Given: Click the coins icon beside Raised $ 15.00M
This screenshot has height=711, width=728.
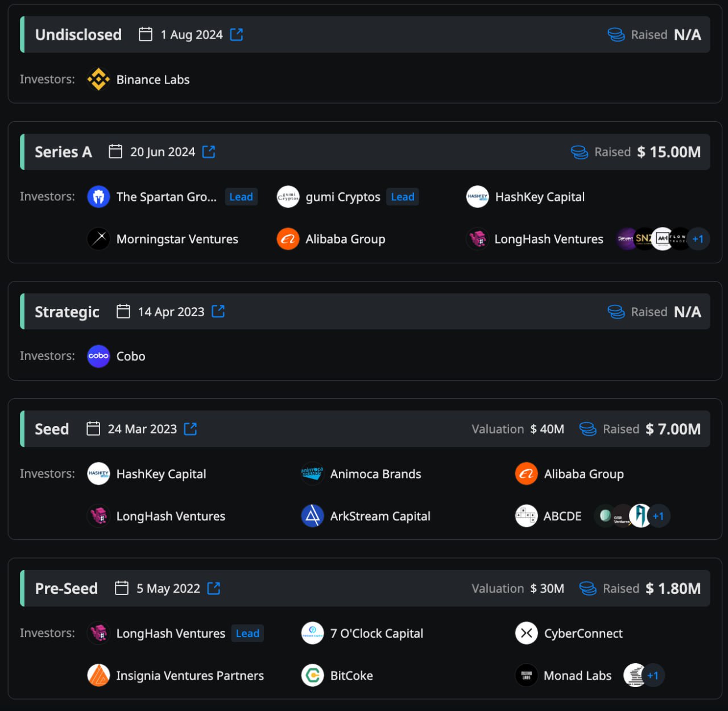Looking at the screenshot, I should pos(580,152).
